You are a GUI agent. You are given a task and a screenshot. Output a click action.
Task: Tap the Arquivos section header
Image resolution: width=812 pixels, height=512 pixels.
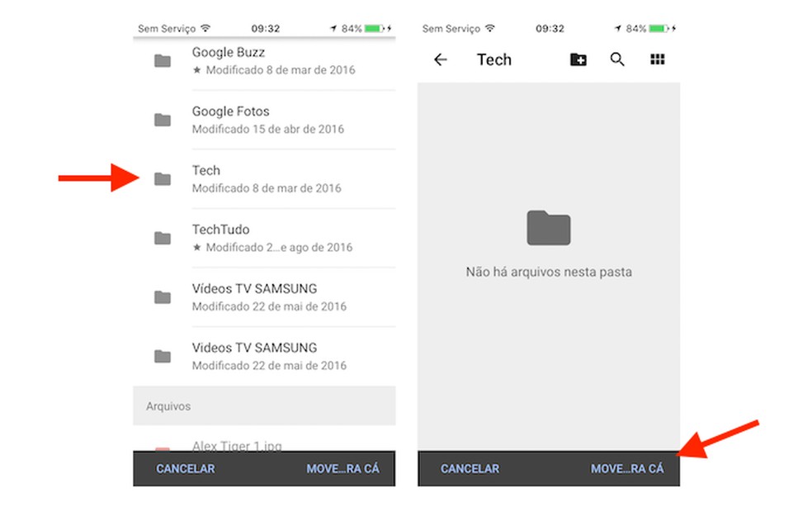point(168,405)
